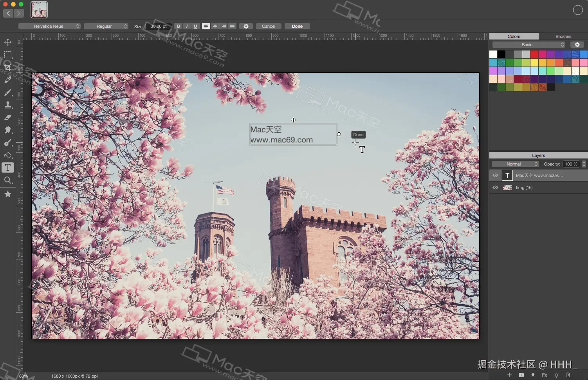Open Basic color palette dropdown
The image size is (588, 380).
point(529,45)
